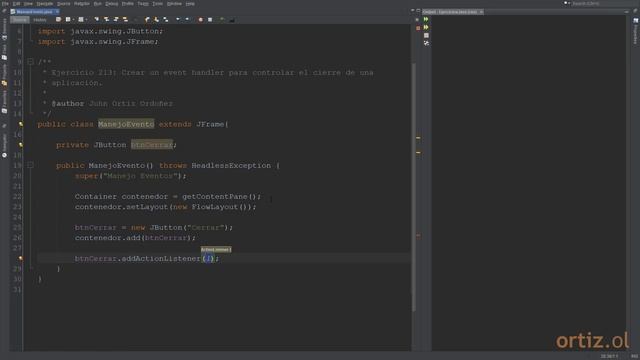Click Shift Line Left icon
Screen dimensions: 640x360
pos(178,19)
